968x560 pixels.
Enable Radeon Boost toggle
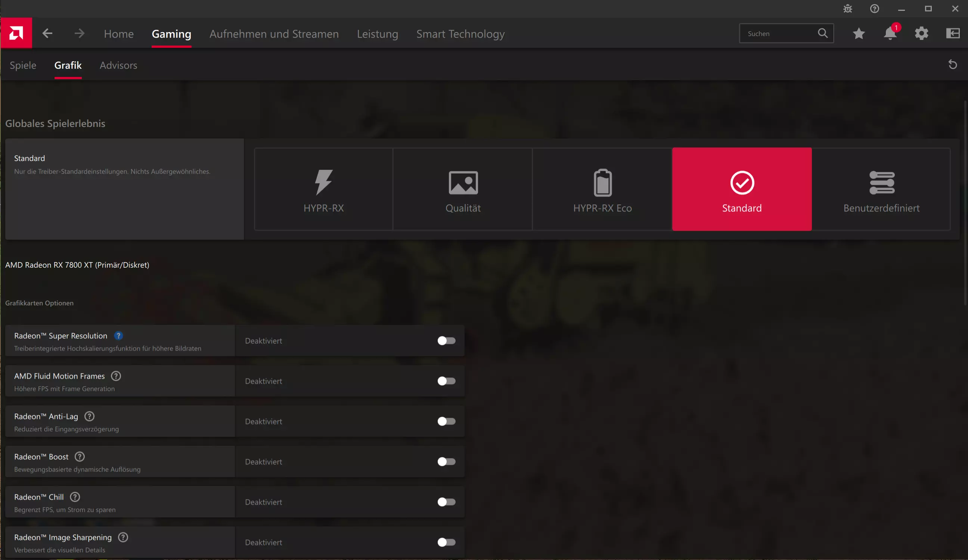coord(446,462)
